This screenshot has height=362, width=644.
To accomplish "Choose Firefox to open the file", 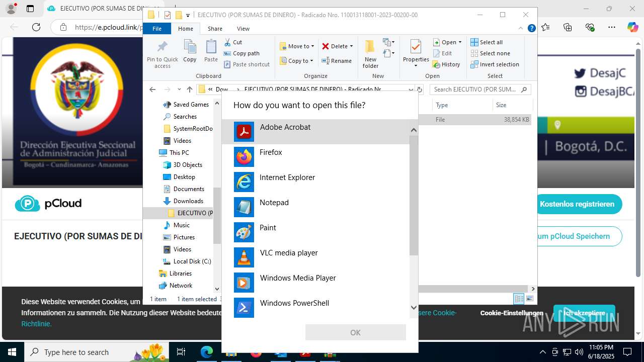I will (316, 157).
